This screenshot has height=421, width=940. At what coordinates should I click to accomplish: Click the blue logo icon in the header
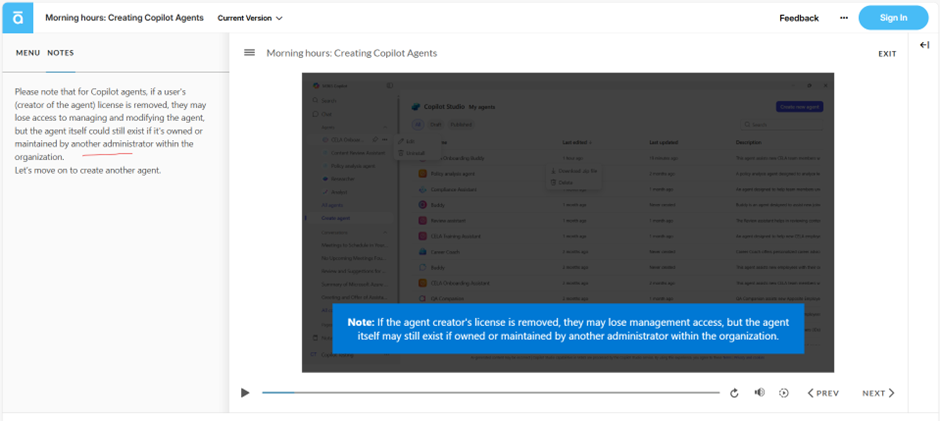(x=18, y=18)
